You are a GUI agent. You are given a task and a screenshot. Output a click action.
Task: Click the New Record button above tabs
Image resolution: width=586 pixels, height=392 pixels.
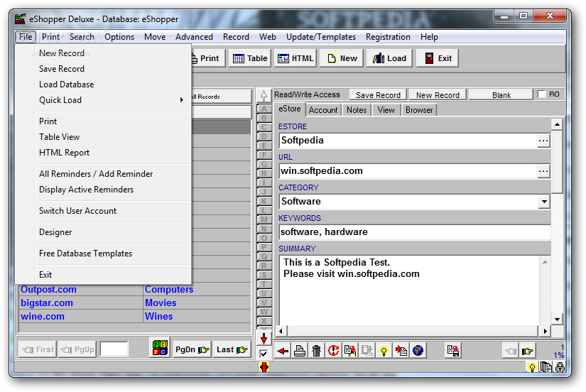coord(438,95)
